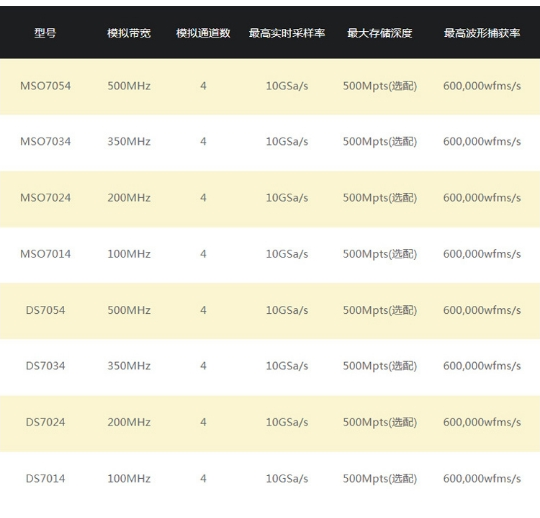This screenshot has height=518, width=540.
Task: Select the 最高波形捕获率 column header
Action: click(x=482, y=33)
